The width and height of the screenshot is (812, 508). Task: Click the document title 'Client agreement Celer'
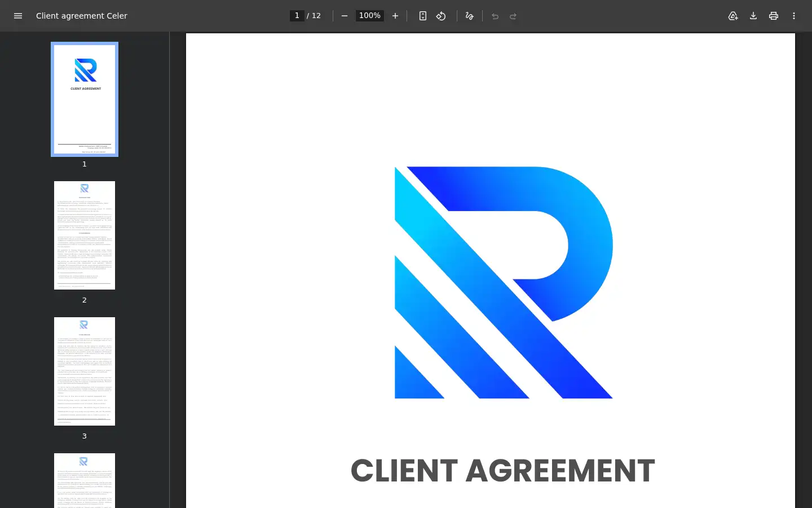point(82,16)
